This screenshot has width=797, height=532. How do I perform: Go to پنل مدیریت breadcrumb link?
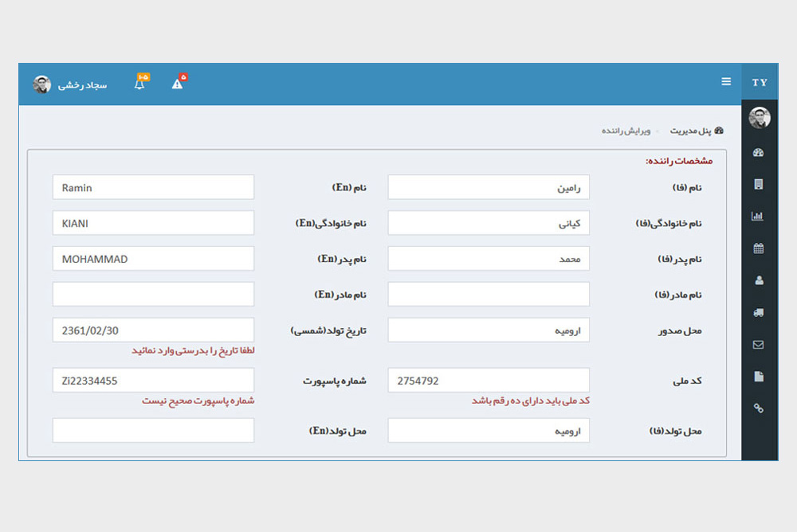690,131
